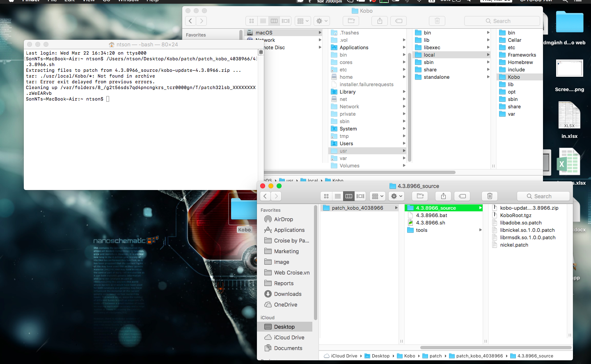
Task: Click Kobo in the bottom path bar
Action: pos(406,356)
